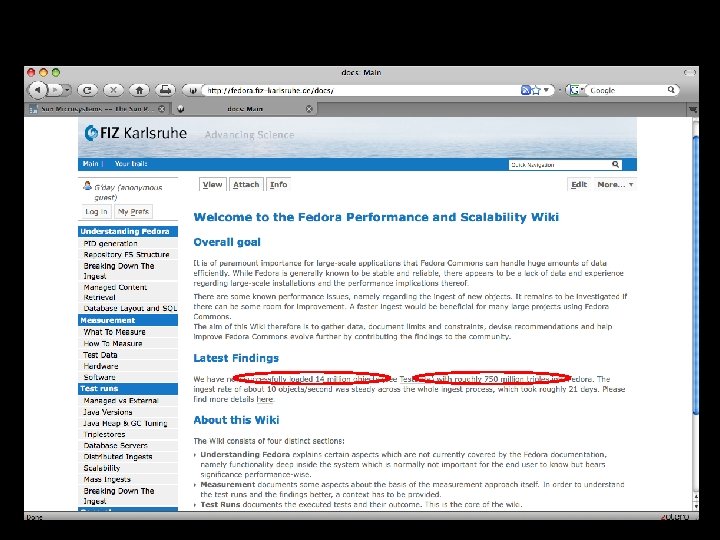Switch to the Sun Microsystems tab
The height and width of the screenshot is (540, 720).
97,109
